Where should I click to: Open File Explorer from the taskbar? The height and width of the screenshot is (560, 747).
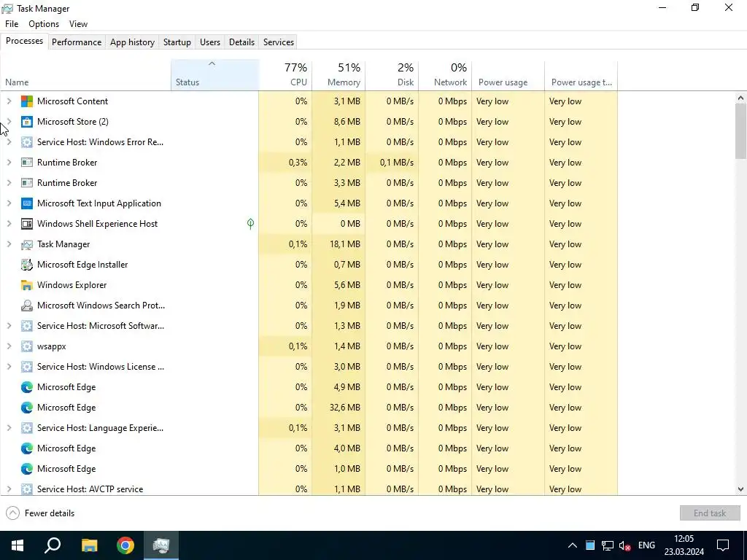pyautogui.click(x=89, y=545)
